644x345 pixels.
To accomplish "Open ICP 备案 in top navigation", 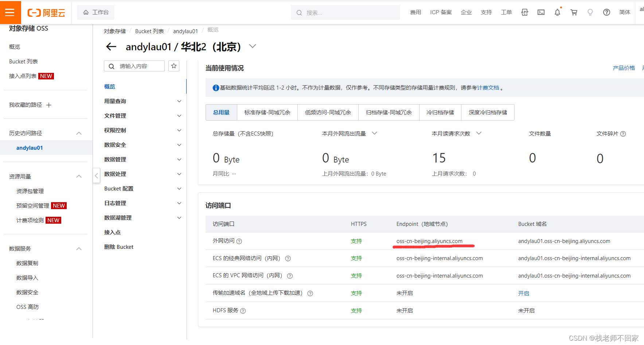I will point(441,12).
